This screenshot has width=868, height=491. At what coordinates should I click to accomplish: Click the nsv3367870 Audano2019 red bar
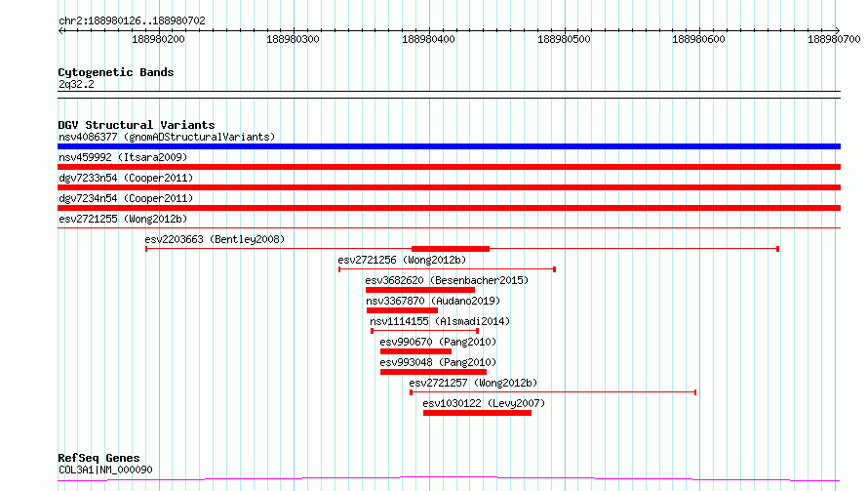tap(402, 310)
